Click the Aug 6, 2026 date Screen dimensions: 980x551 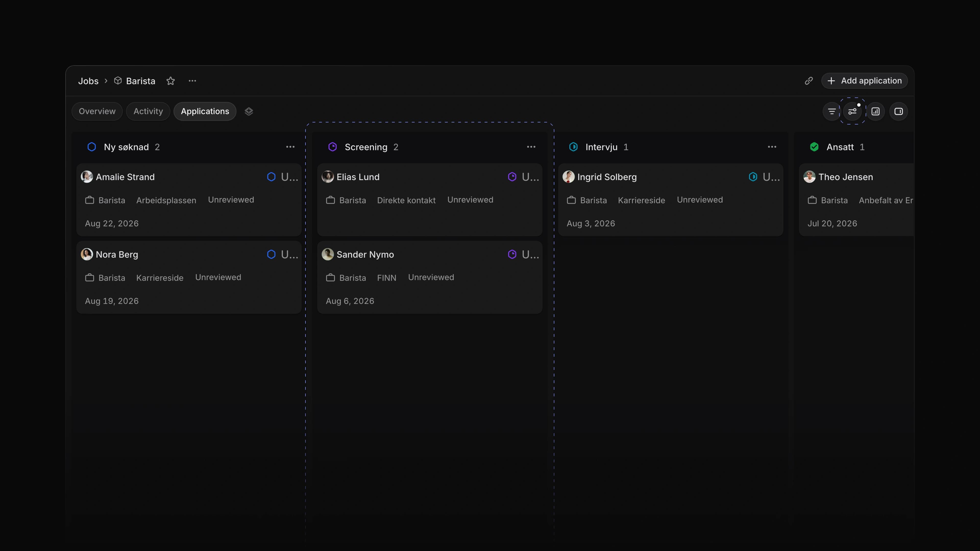click(350, 301)
